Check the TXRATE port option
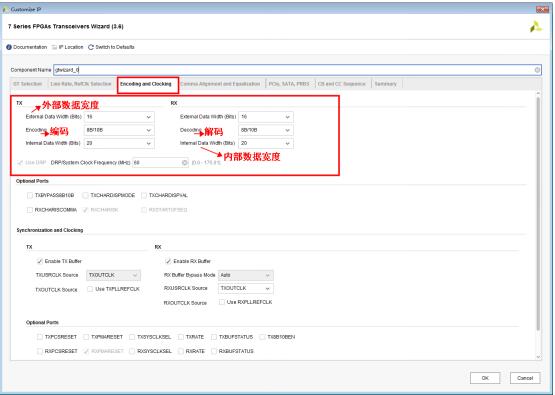 point(181,337)
